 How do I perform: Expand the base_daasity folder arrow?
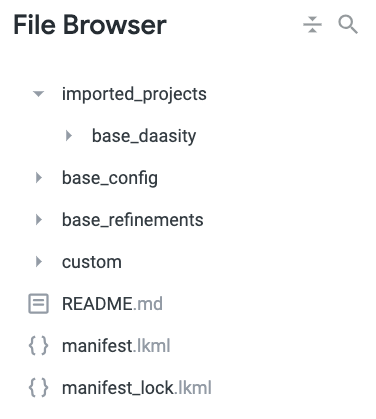point(69,136)
